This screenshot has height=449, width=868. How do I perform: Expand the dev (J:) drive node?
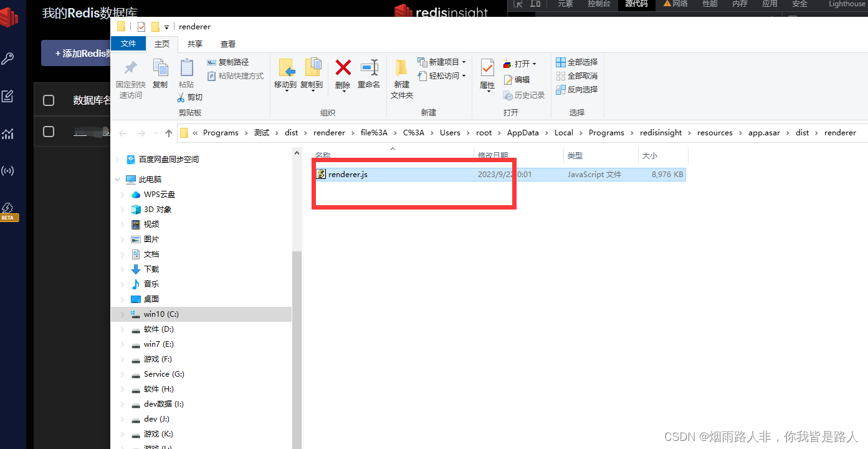[x=122, y=419]
